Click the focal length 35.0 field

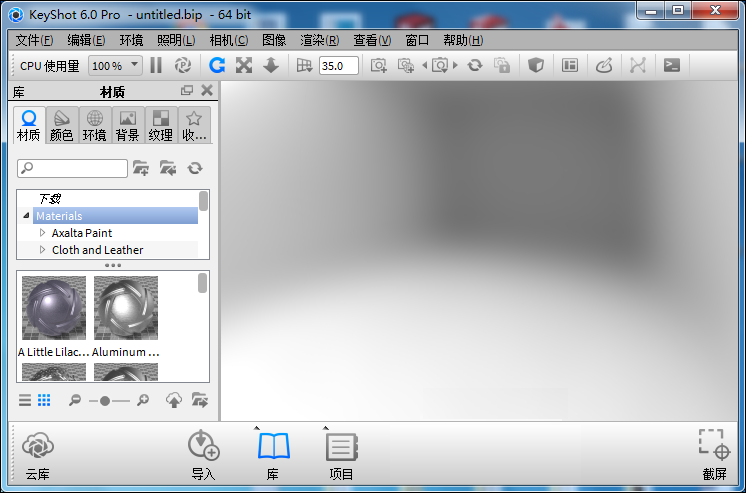[338, 65]
